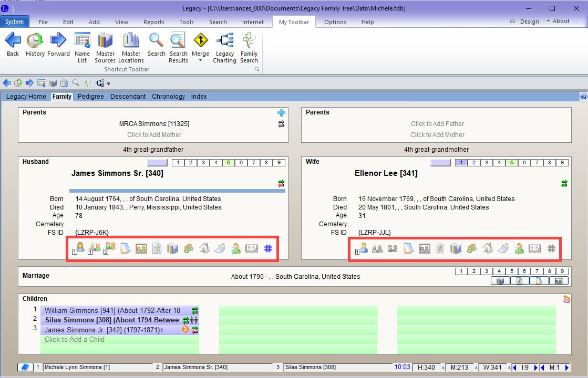Viewport: 588px width, 378px height.
Task: Click Ellenor Lee green arrows icon
Action: coord(564,184)
